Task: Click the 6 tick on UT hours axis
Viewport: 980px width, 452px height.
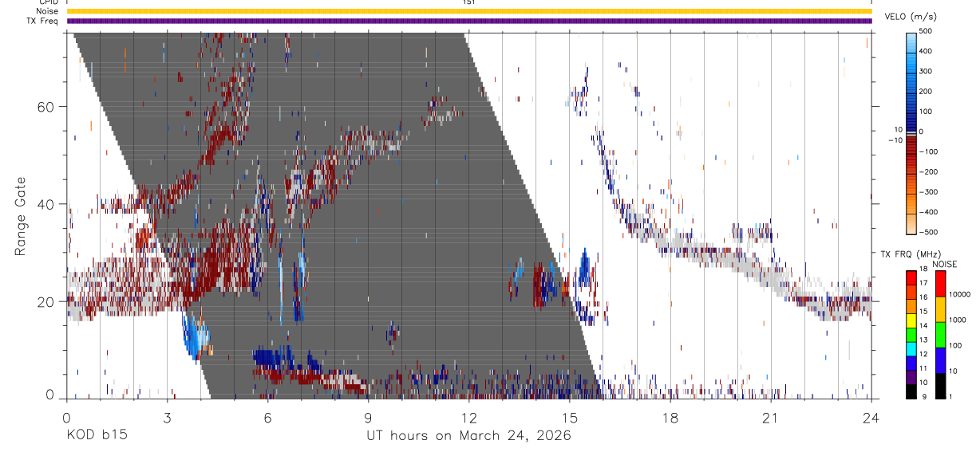Action: tap(267, 417)
